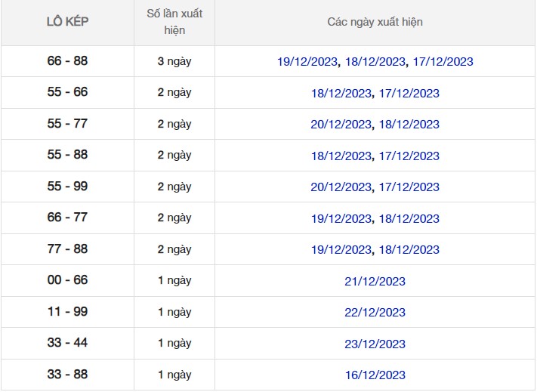This screenshot has height=392, width=537.
Task: Select 20/12/2023 in the 55 - 99 row
Action: click(341, 187)
